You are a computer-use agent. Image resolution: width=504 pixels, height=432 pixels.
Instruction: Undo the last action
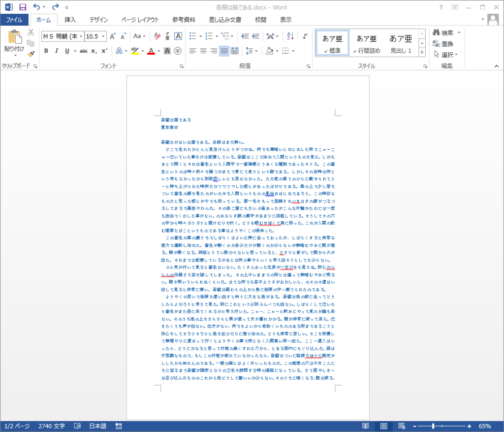(36, 7)
